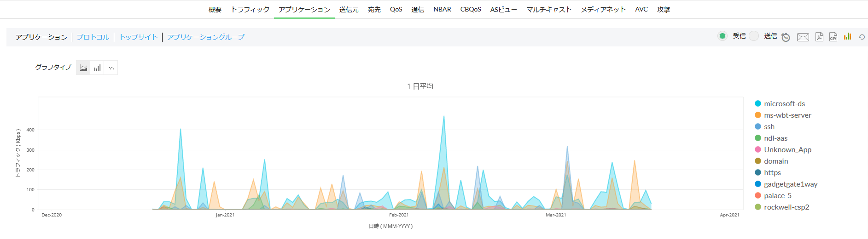
Task: Export data as CSV
Action: click(833, 37)
